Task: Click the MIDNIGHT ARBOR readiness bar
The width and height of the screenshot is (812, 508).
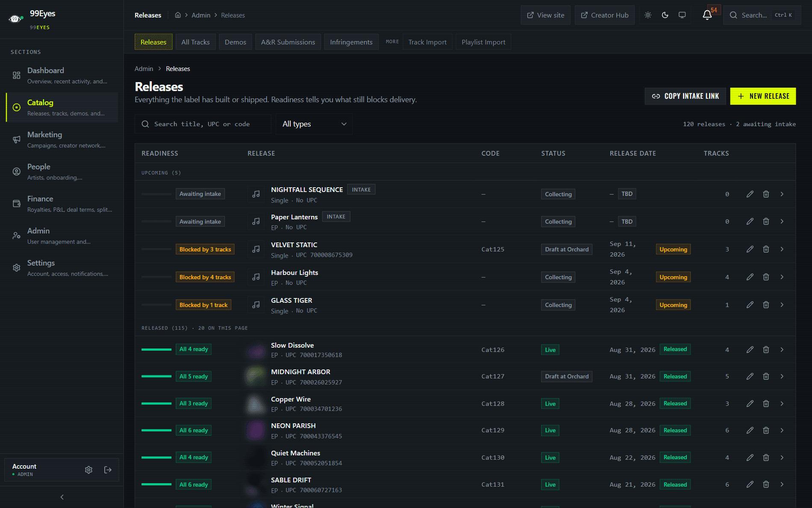Action: (x=156, y=376)
